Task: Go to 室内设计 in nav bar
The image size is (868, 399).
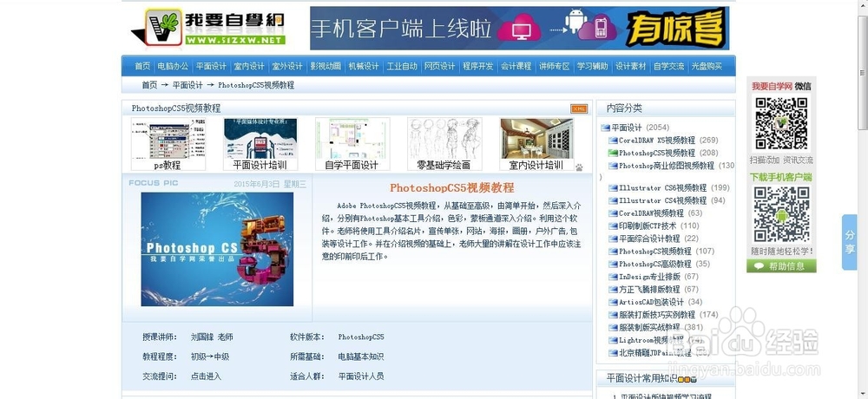Action: click(x=249, y=67)
